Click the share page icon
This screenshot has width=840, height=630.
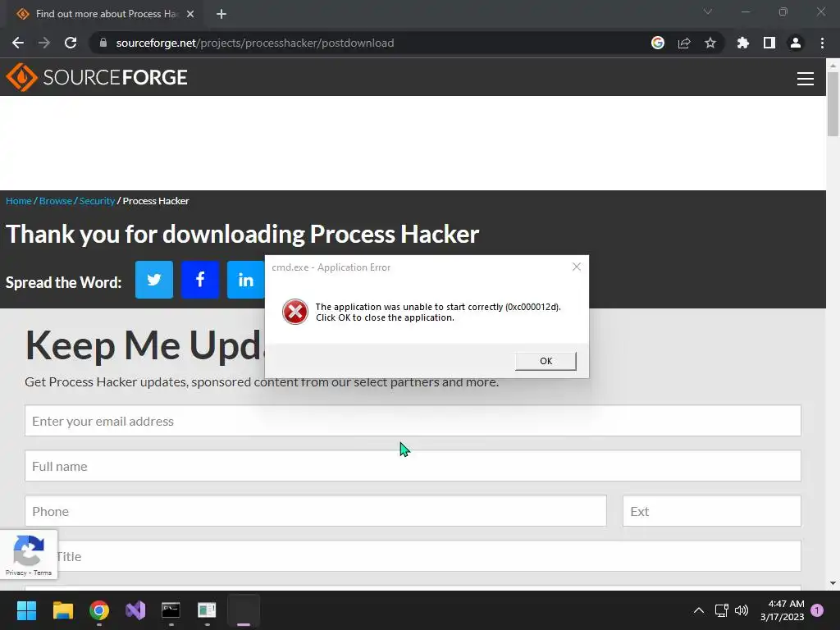click(x=684, y=43)
